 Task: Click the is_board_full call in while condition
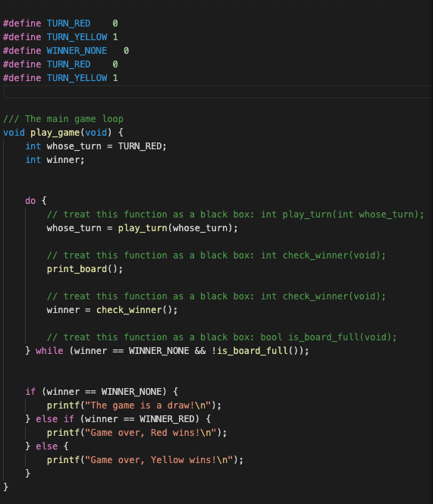tap(253, 351)
